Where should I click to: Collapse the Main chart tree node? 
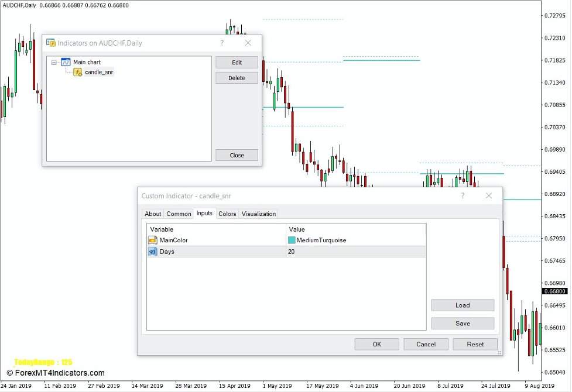(x=53, y=62)
